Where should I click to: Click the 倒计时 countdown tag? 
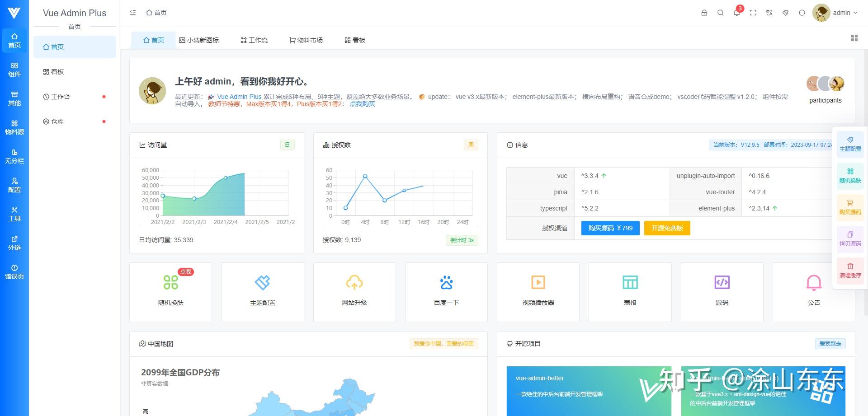point(462,240)
